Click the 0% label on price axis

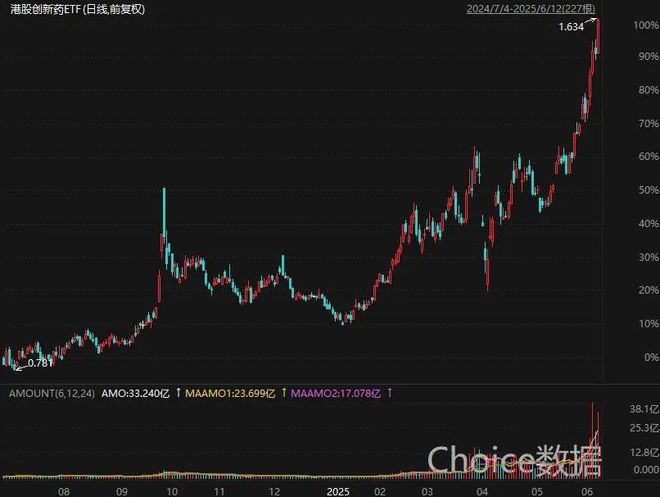[x=639, y=357]
